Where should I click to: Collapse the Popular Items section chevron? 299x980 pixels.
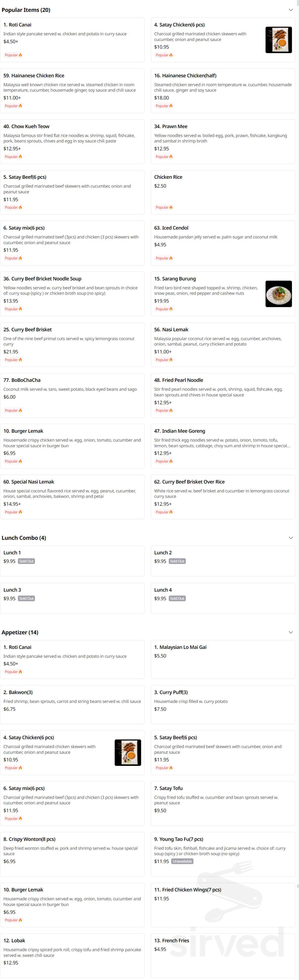(x=291, y=10)
